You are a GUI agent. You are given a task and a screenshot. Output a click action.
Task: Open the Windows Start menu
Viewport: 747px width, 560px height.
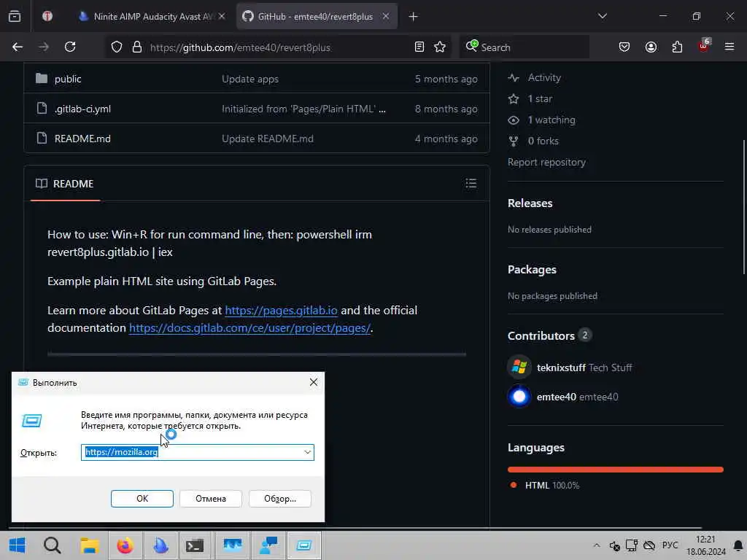click(x=18, y=545)
